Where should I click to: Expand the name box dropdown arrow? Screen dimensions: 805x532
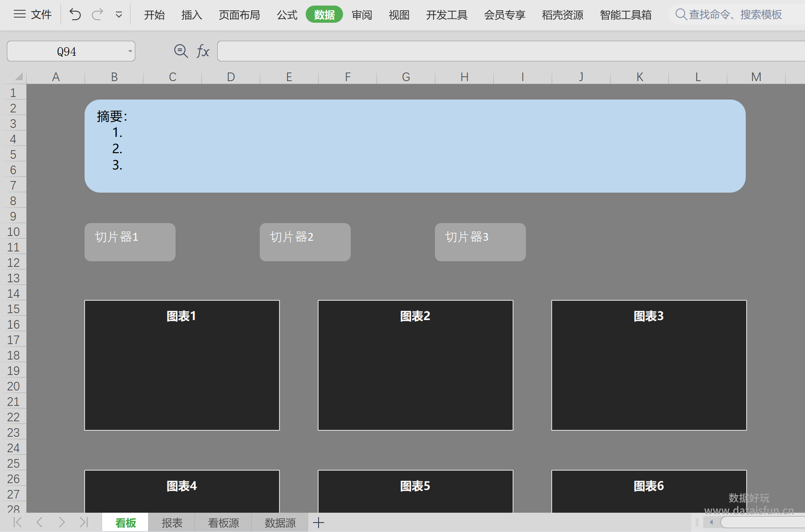pos(130,51)
